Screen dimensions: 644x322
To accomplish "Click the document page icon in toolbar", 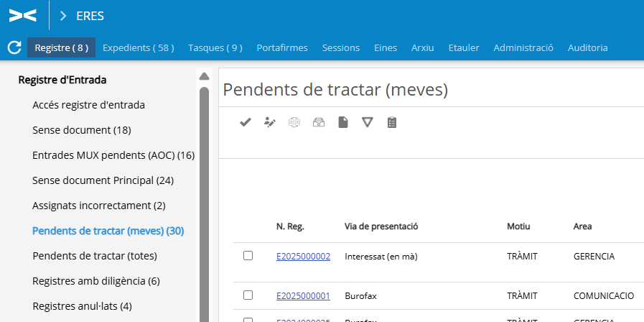I will (343, 123).
